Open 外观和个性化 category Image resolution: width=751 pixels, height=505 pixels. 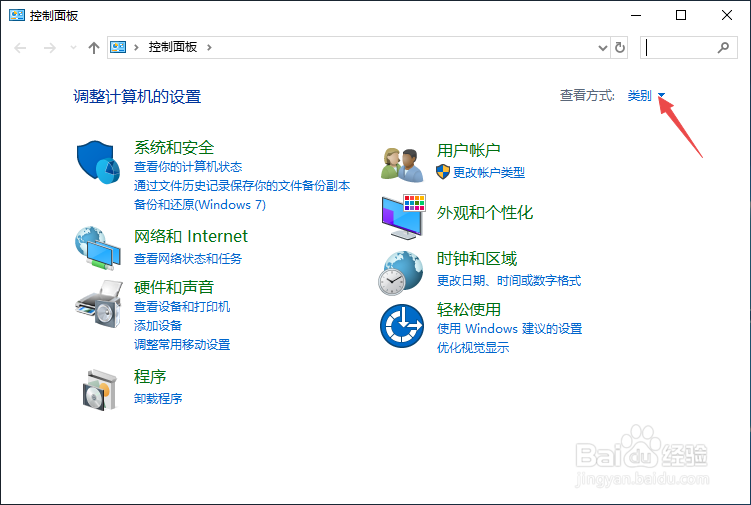coord(485,213)
